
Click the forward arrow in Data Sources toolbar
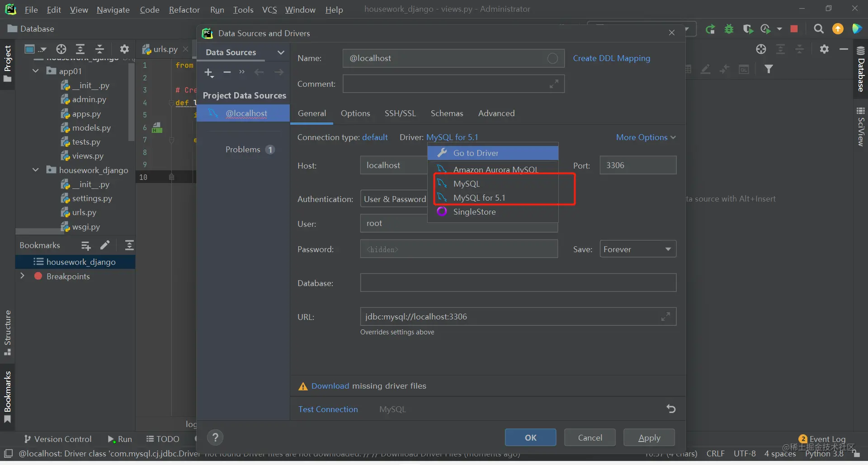279,72
